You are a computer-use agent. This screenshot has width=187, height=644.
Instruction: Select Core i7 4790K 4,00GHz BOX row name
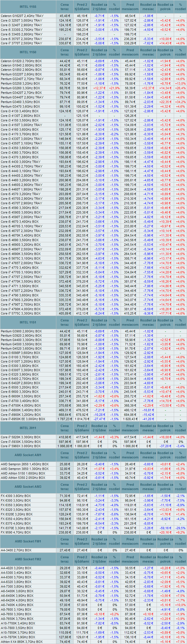coord(21,309)
